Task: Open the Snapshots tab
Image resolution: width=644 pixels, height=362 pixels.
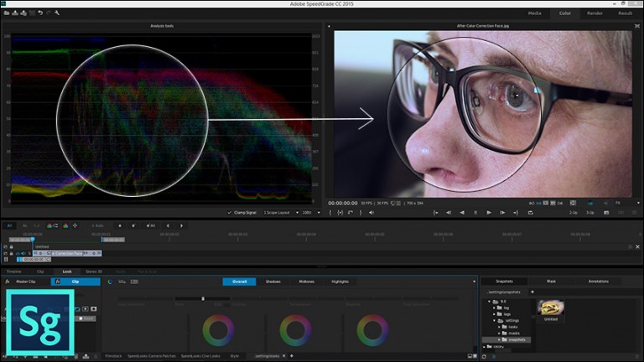Action: (504, 282)
